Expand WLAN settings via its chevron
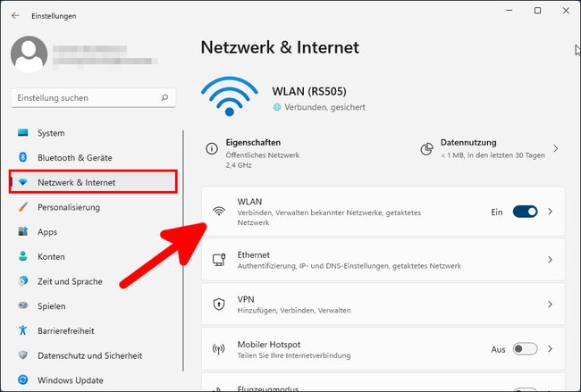The height and width of the screenshot is (392, 581). pos(551,212)
